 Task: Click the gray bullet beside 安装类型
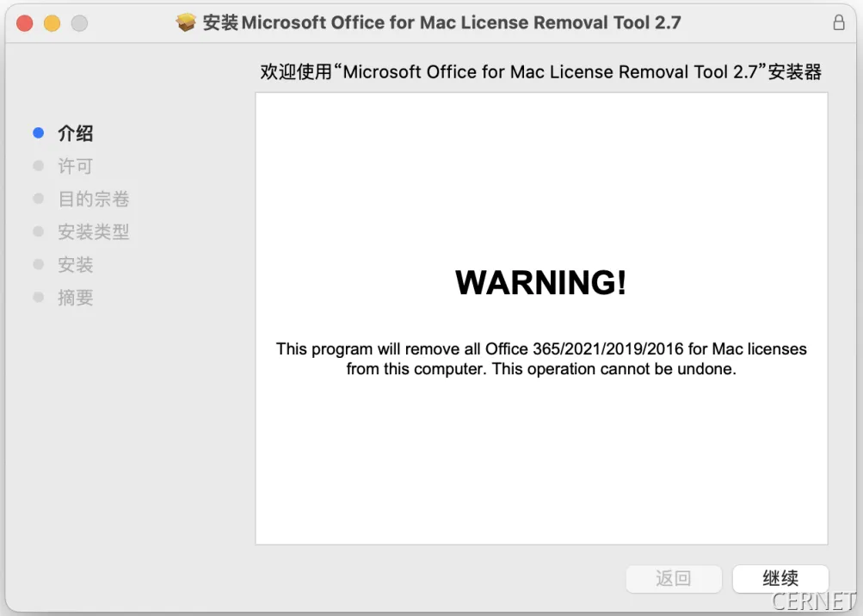tap(38, 231)
